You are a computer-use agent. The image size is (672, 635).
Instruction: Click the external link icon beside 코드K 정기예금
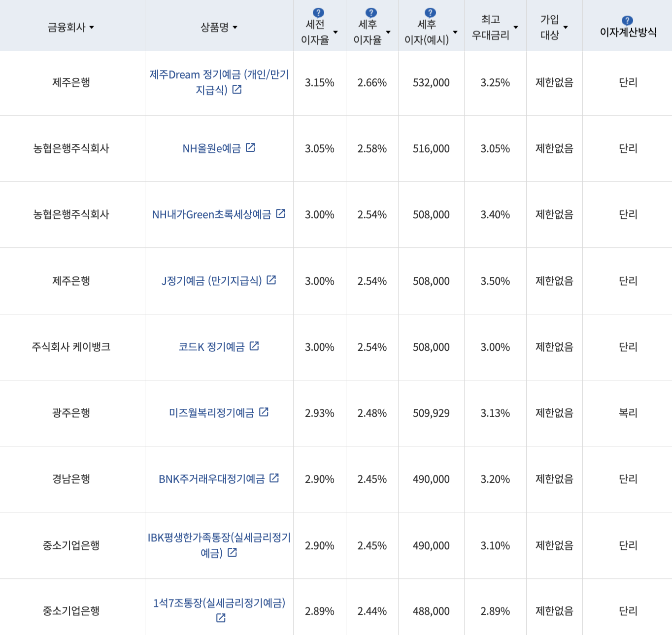(254, 347)
